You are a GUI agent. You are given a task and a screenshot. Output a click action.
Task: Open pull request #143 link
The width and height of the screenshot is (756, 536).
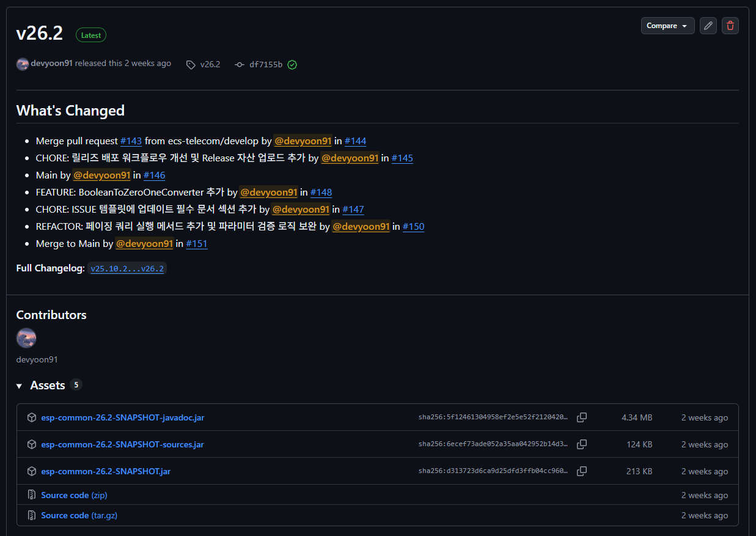point(131,141)
